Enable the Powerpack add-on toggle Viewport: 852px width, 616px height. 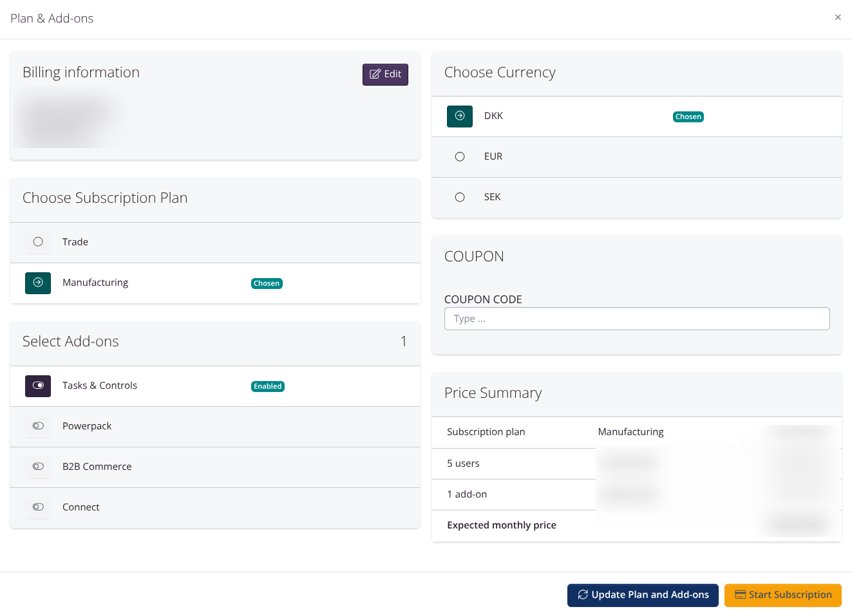coord(38,426)
